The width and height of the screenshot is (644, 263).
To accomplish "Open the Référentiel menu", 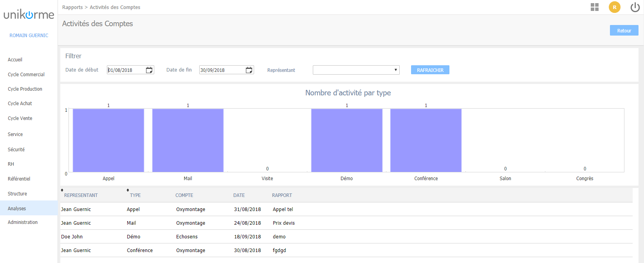I will pos(19,179).
